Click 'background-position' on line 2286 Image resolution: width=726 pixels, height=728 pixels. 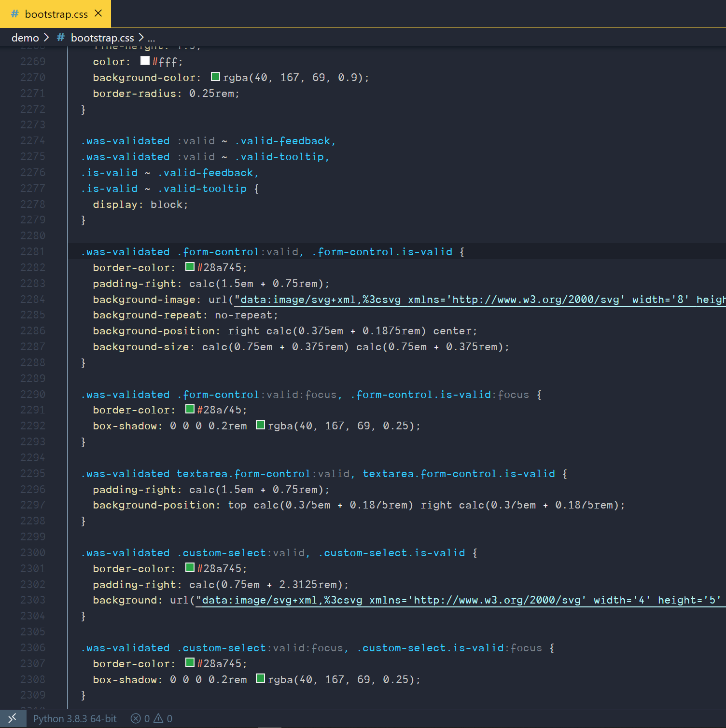point(154,331)
